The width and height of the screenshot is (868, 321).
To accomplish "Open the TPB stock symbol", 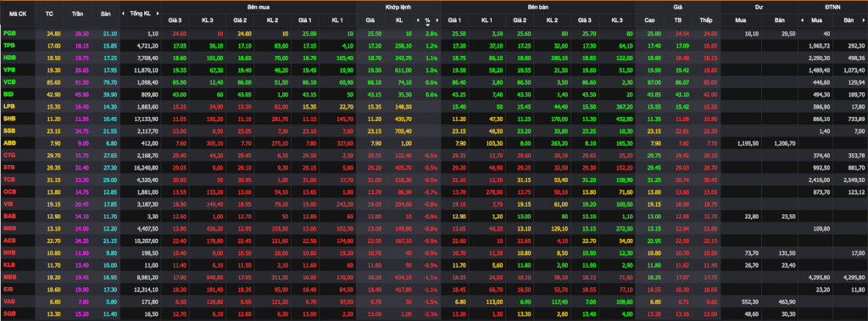I will pyautogui.click(x=8, y=46).
